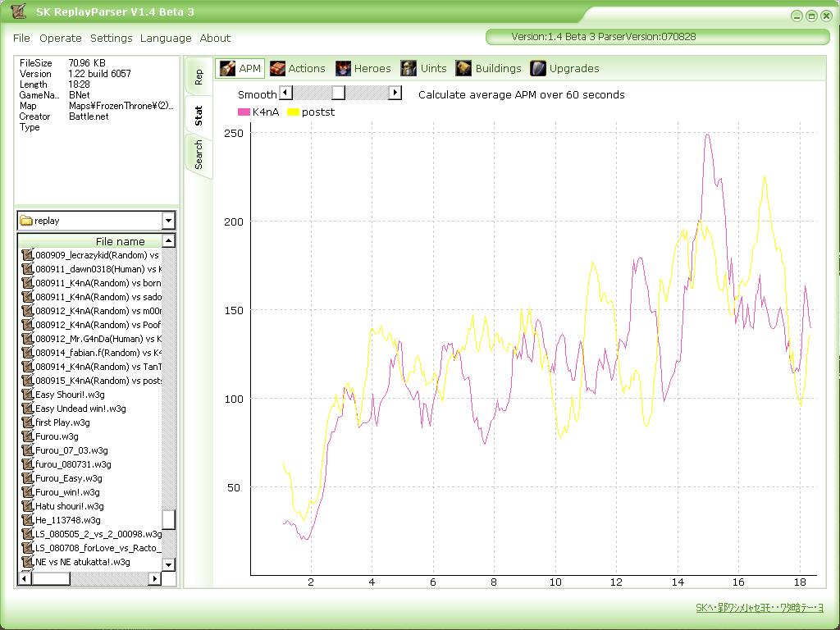
Task: Select replay file first Play.w3g
Action: [62, 422]
